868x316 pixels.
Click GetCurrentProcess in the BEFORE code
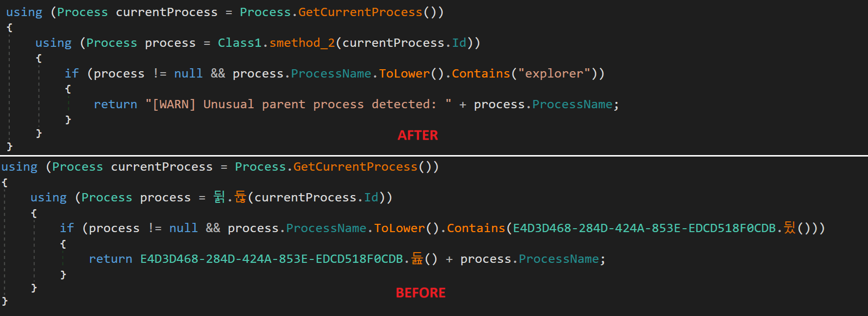(355, 167)
